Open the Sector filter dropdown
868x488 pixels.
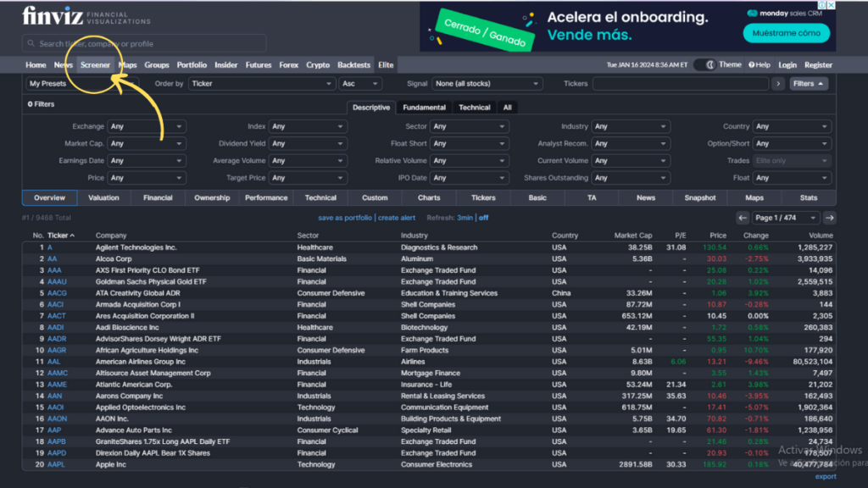pyautogui.click(x=469, y=127)
